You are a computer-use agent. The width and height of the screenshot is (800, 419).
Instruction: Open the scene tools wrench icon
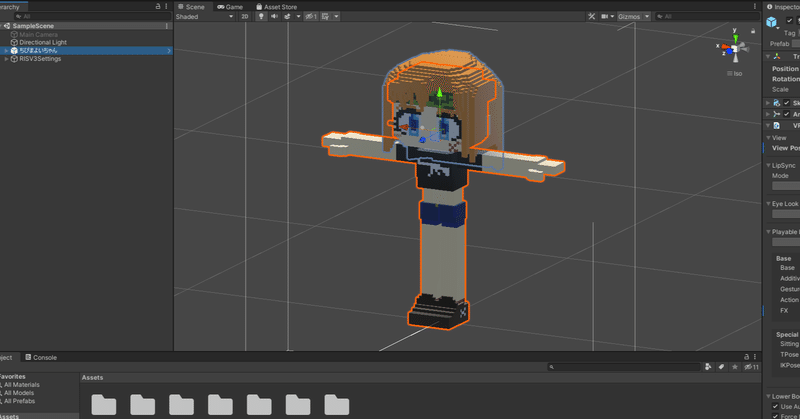[591, 16]
